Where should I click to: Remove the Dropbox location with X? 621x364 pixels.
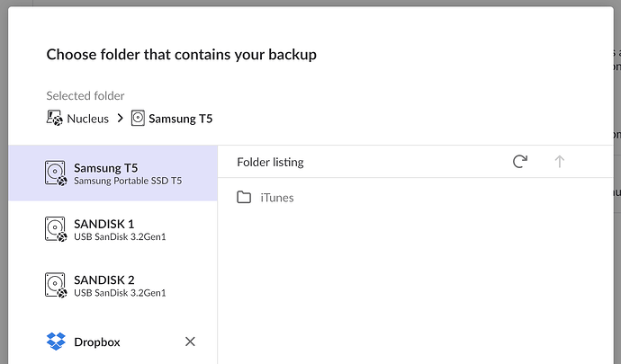click(190, 342)
